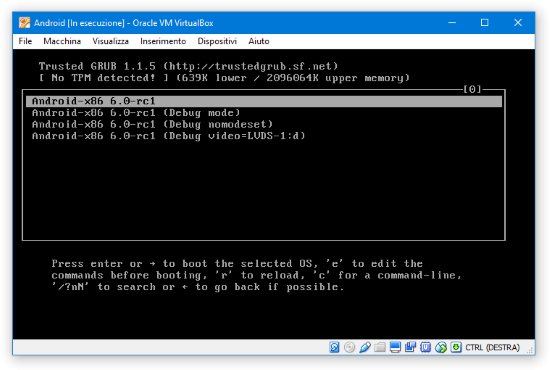Viewport: 550px width, 370px height.
Task: Open the Visualizza menu
Action: pyautogui.click(x=110, y=41)
